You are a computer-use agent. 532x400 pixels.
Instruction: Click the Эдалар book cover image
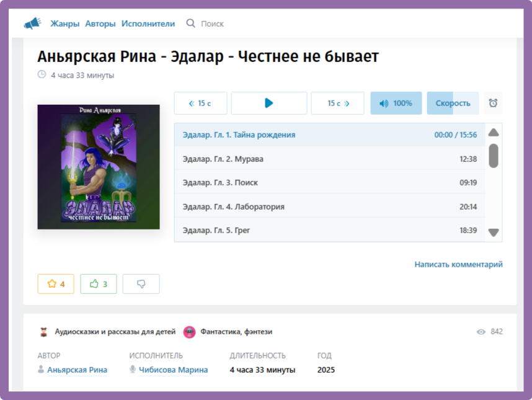click(x=99, y=167)
